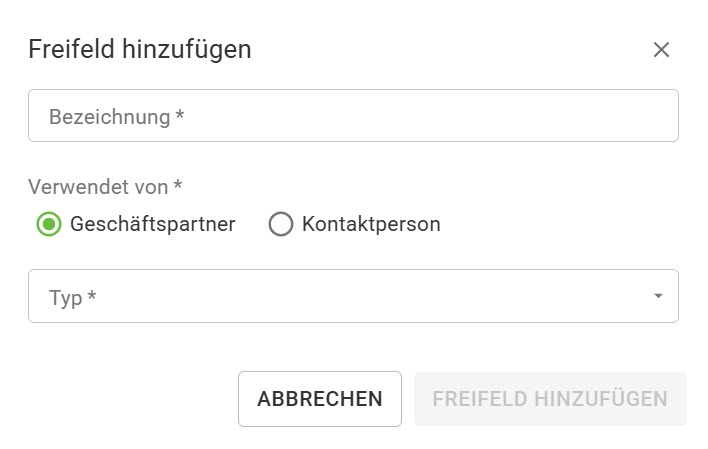Select the Kontaktperson radio button
Screen dimensions: 708x449
280,224
